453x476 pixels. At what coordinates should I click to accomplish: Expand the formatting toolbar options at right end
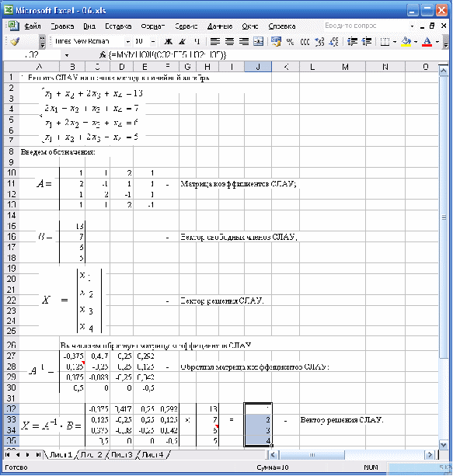coord(445,42)
